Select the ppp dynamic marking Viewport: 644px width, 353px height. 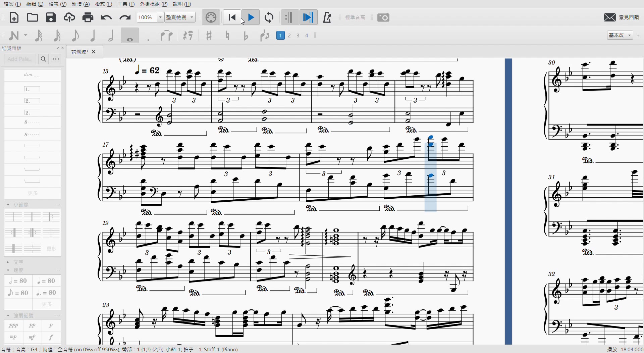pos(14,325)
